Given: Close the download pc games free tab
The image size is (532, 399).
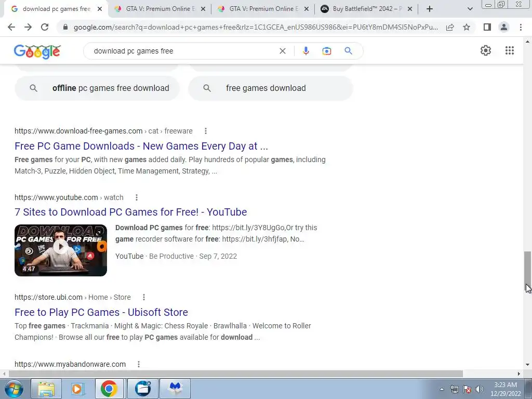Looking at the screenshot, I should [x=100, y=9].
